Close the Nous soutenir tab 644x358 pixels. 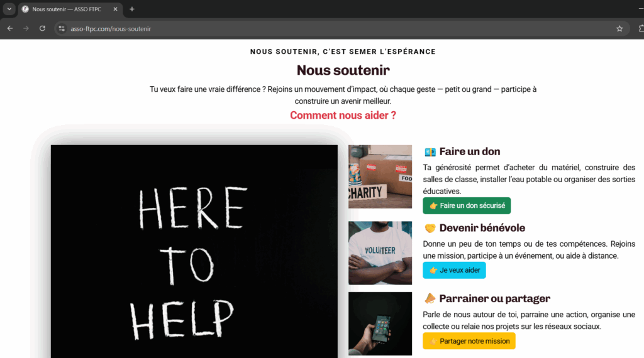coord(116,9)
